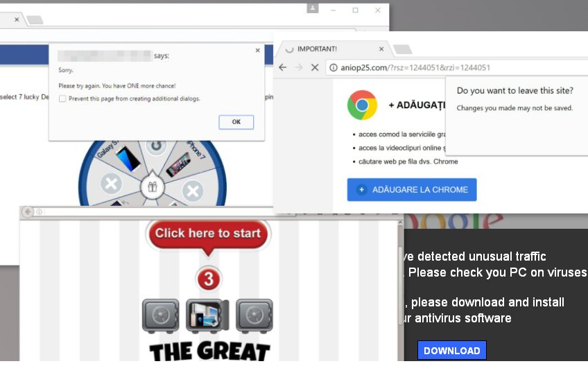588x366 pixels.
Task: Click OK in the Sorry dialog
Action: tap(236, 122)
